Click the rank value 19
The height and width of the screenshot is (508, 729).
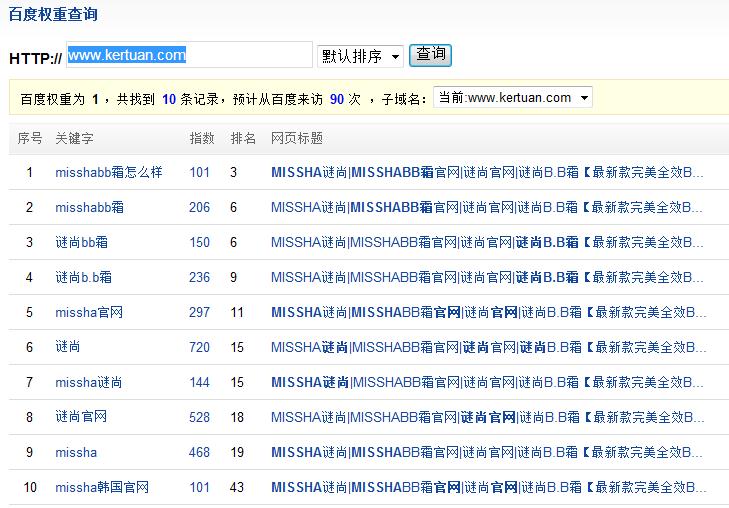237,452
